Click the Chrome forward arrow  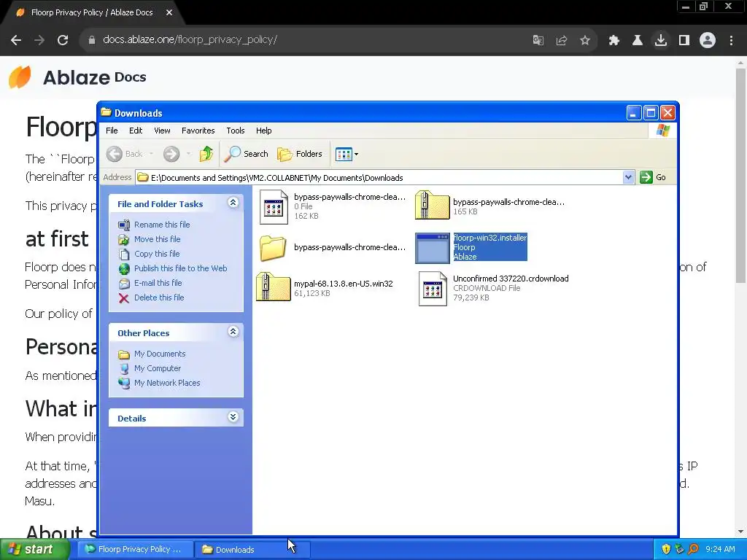[x=39, y=40]
